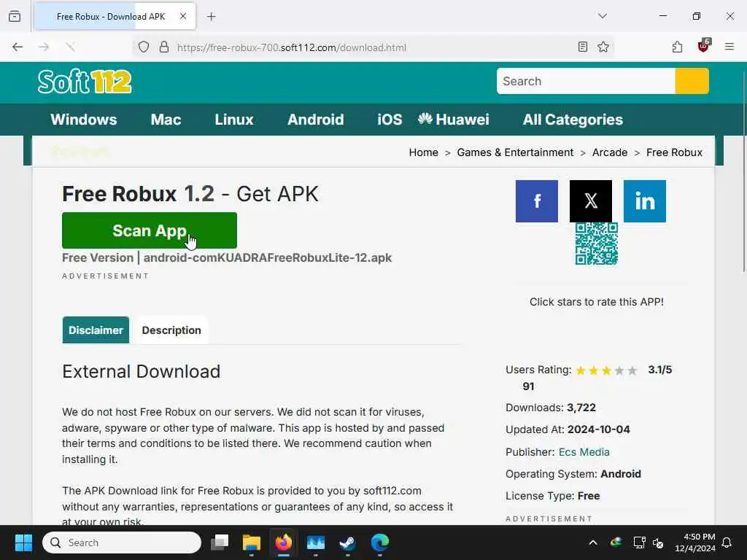Switch to the Disclaimer tab
The width and height of the screenshot is (747, 560).
pyautogui.click(x=96, y=330)
